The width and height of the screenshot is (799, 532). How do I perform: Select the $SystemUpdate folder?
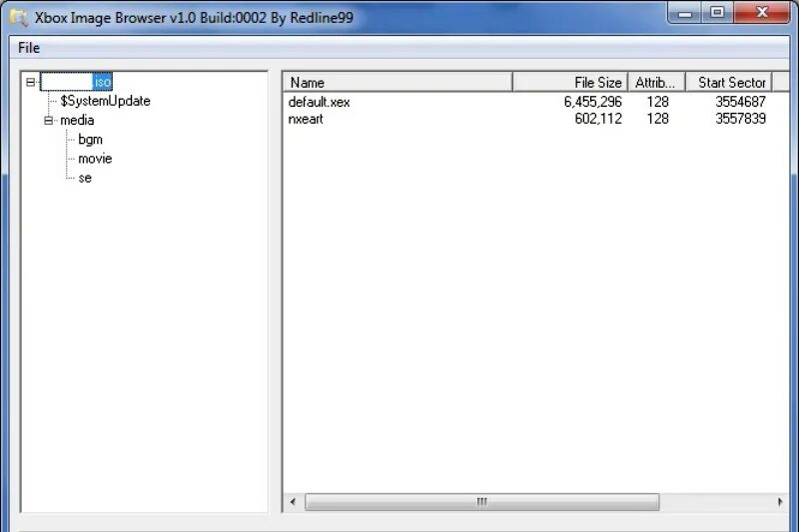[106, 101]
